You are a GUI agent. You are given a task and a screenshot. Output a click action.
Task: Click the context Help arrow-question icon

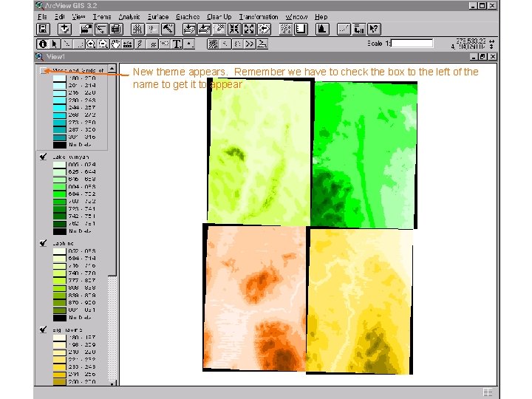pyautogui.click(x=374, y=29)
